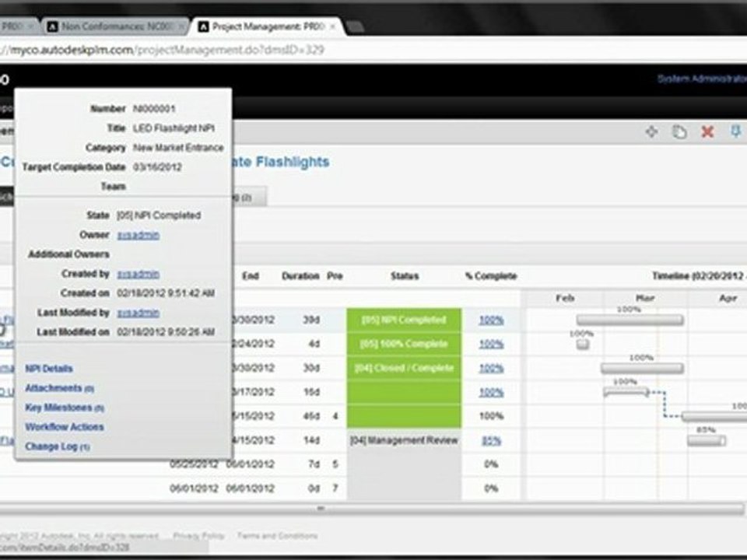Click 100% link in 100% Complete row
Image resolution: width=747 pixels, height=560 pixels.
pyautogui.click(x=491, y=344)
